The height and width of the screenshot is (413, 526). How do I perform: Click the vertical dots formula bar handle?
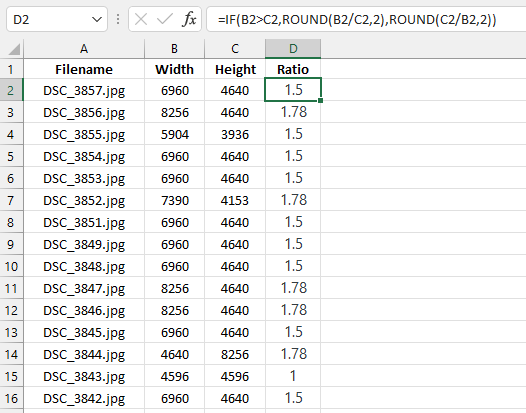118,19
